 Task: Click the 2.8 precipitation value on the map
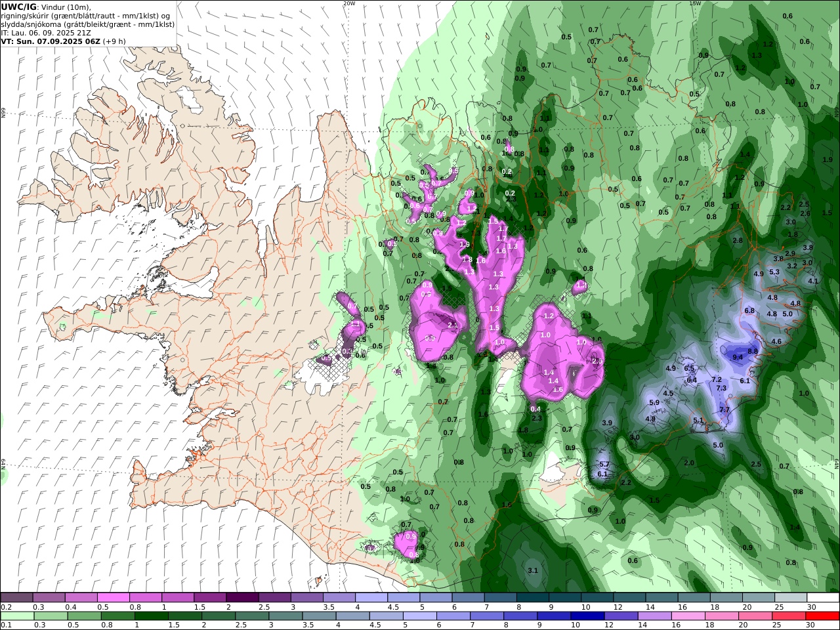738,241
